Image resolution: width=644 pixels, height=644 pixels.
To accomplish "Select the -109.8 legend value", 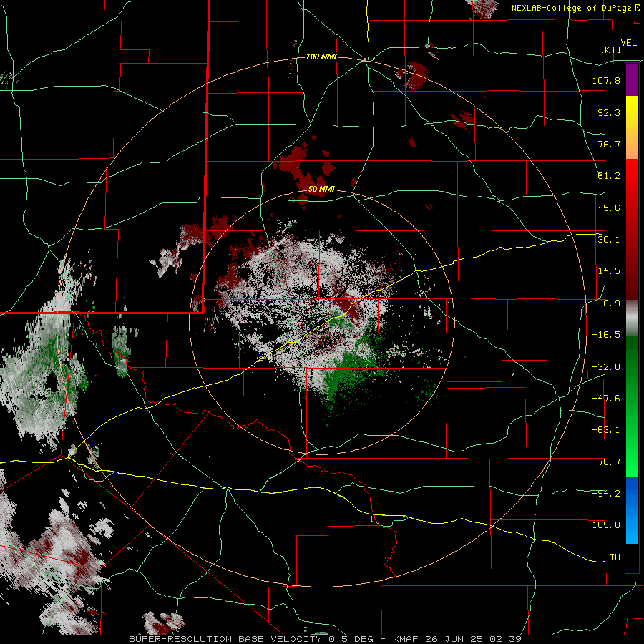I will 603,525.
